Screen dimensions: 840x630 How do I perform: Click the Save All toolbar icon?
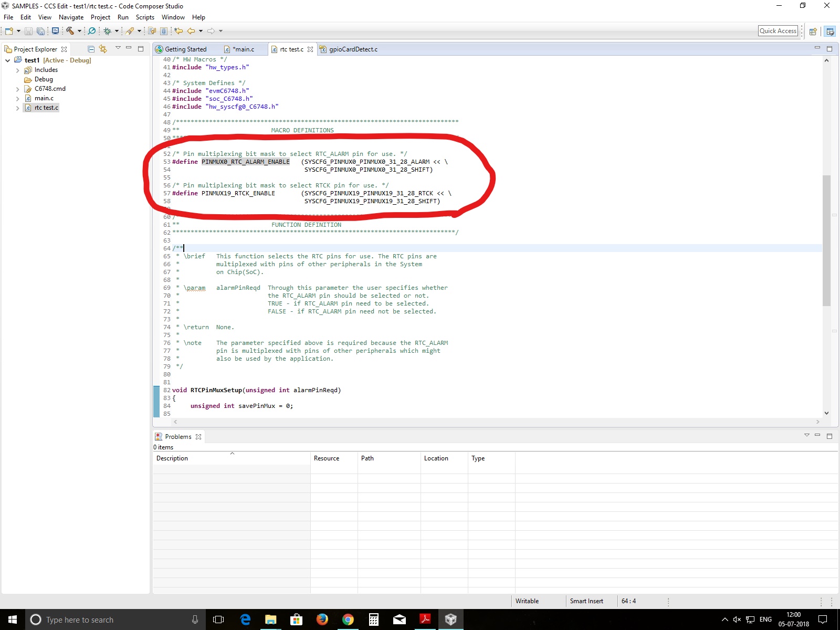click(40, 31)
